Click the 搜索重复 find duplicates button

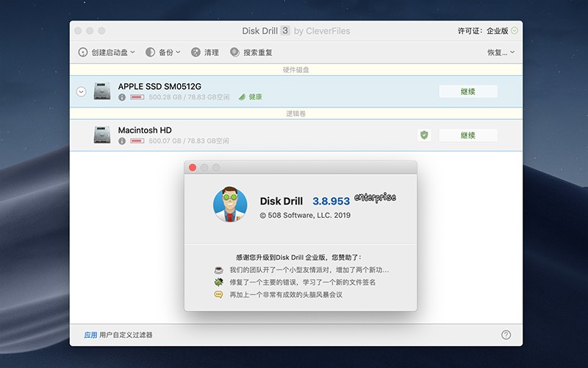[x=251, y=52]
